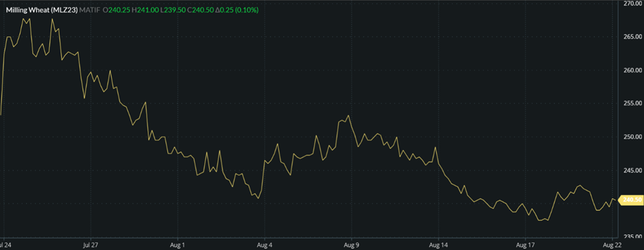Click the yellow 240.50 current price tag
Screen dimensions: 644x250
(631, 200)
